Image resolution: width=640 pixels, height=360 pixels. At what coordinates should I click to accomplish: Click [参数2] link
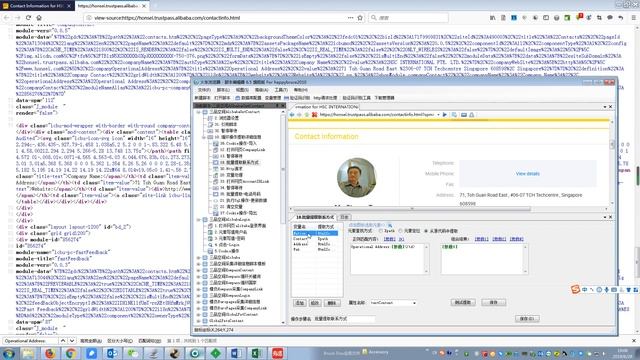[499, 239]
